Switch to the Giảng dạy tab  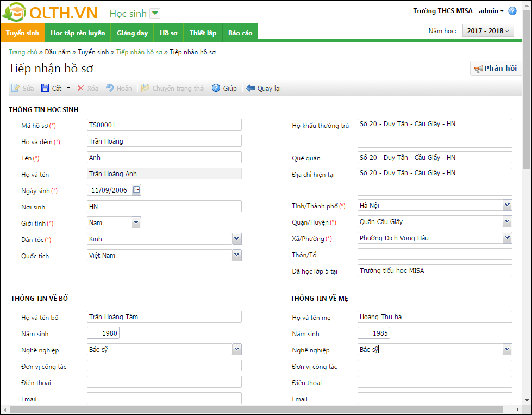[x=133, y=33]
